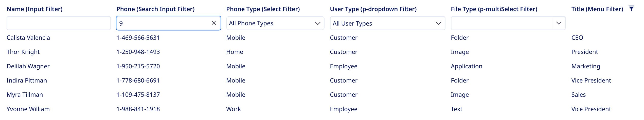Click phone number 1-778-680-6691
The image size is (644, 120).
point(138,81)
